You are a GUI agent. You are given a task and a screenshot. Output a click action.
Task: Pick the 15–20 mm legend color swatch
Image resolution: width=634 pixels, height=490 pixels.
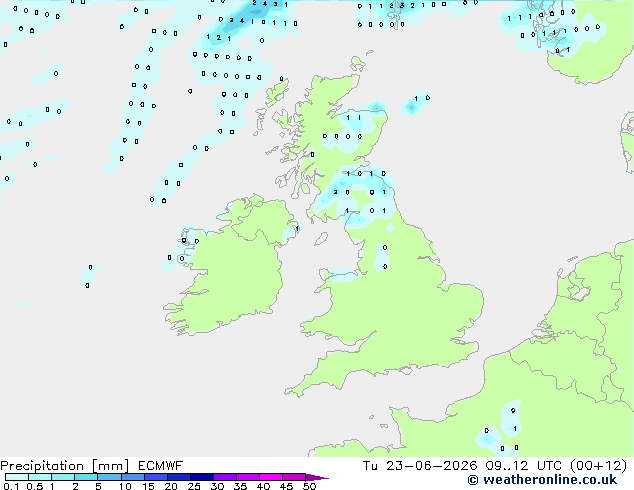click(155, 477)
